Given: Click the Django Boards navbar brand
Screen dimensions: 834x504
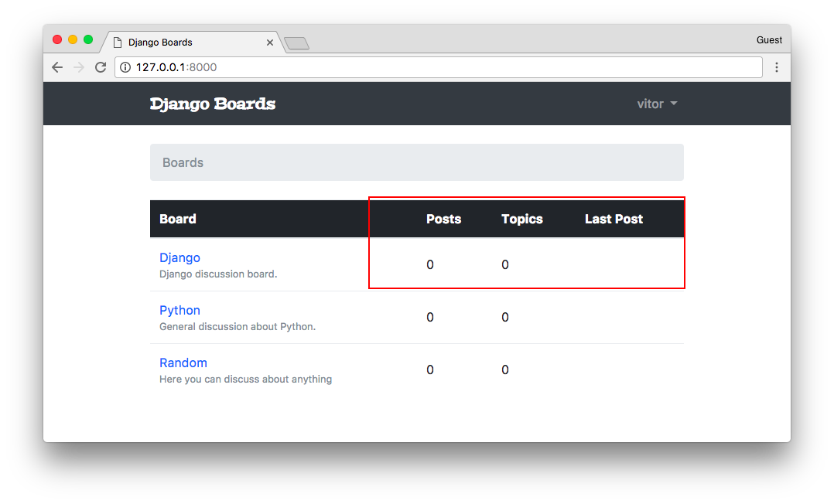Looking at the screenshot, I should click(213, 104).
